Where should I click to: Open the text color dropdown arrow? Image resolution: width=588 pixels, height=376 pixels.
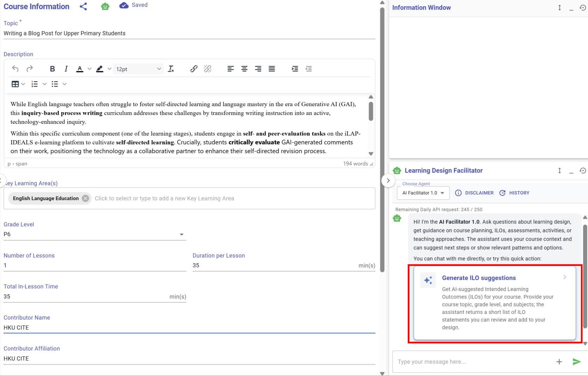[90, 69]
